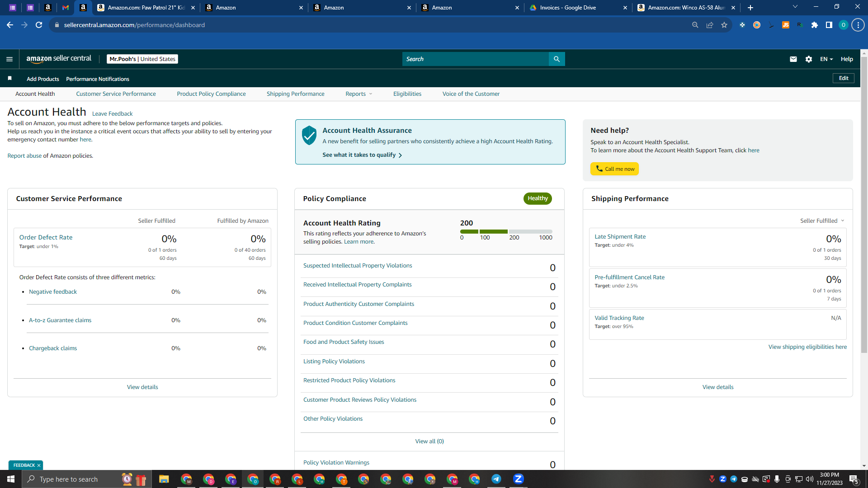Open the Late Shipment Rate link

pos(620,237)
